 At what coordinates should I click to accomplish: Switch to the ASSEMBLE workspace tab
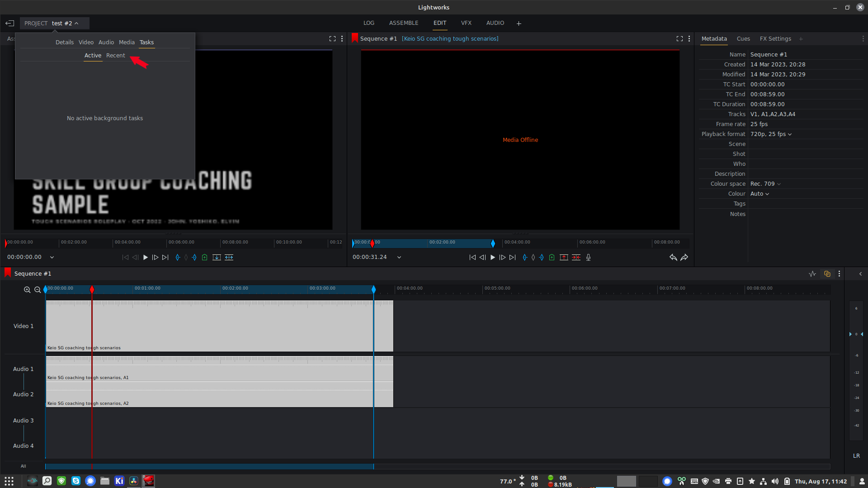404,23
